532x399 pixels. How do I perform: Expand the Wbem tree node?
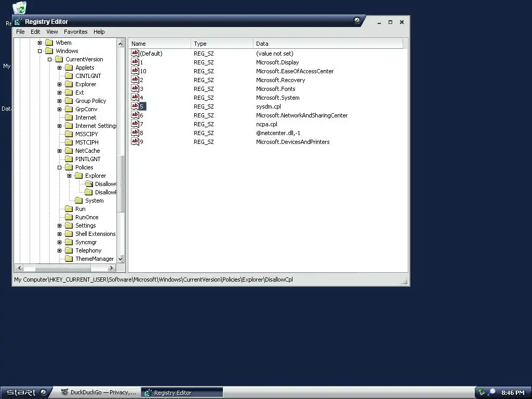[39, 43]
